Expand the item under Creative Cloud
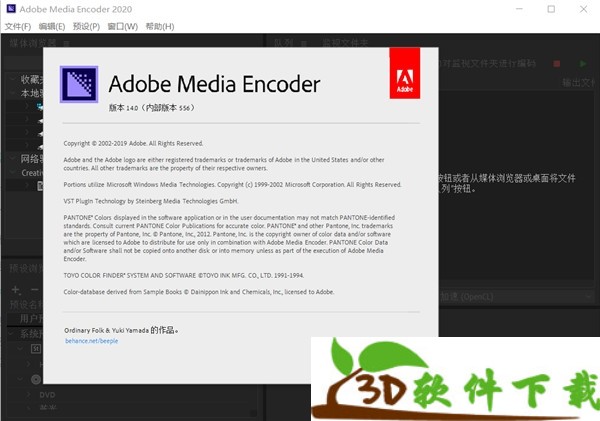Screen dimensions: 600x421 pos(27,186)
